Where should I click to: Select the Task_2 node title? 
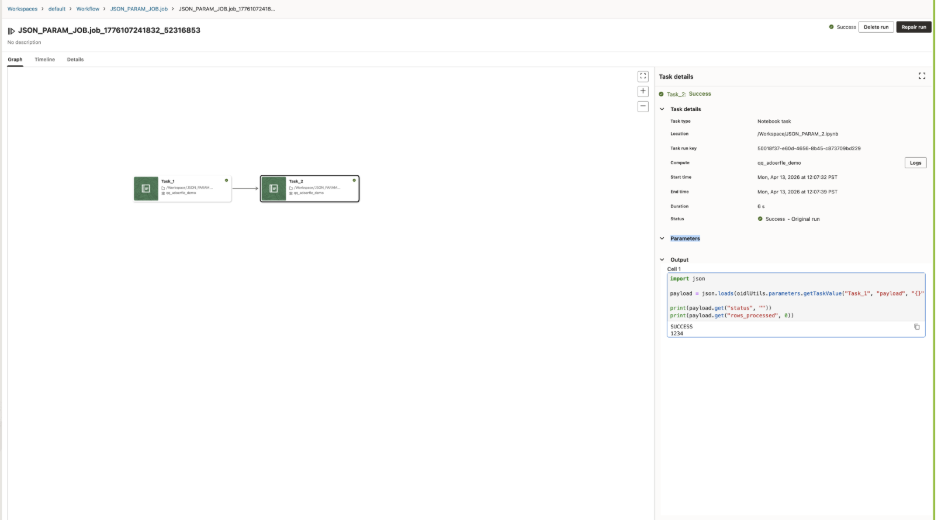[296, 181]
